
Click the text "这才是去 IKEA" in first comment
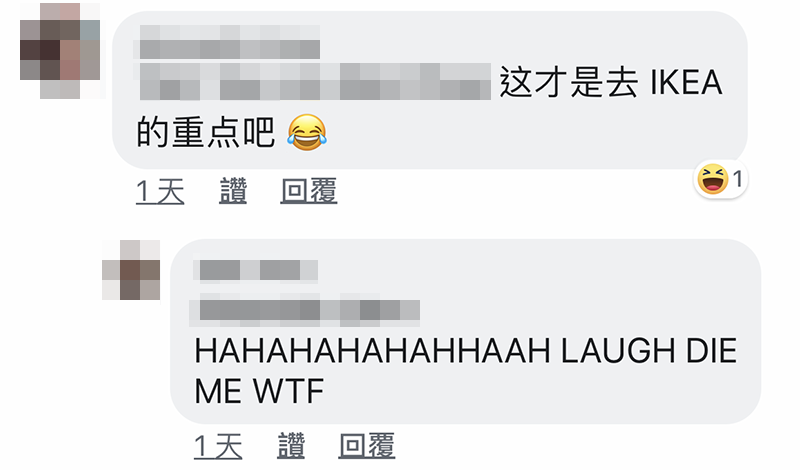[x=611, y=82]
